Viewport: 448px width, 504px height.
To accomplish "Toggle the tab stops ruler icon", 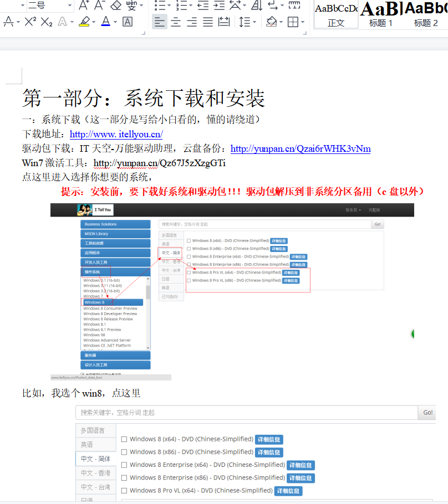I will coord(294,5).
